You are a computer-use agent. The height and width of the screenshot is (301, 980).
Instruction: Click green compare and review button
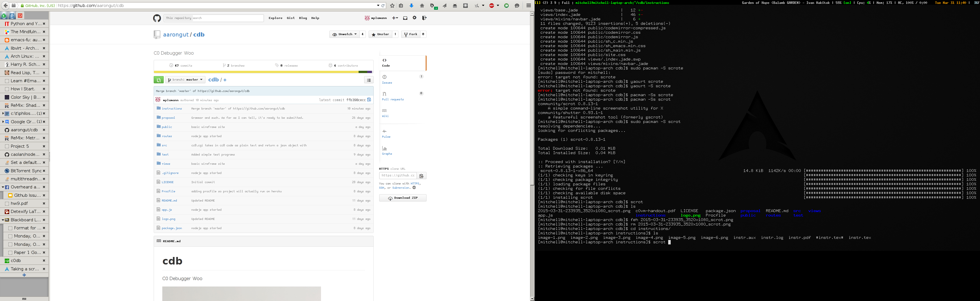tap(159, 80)
